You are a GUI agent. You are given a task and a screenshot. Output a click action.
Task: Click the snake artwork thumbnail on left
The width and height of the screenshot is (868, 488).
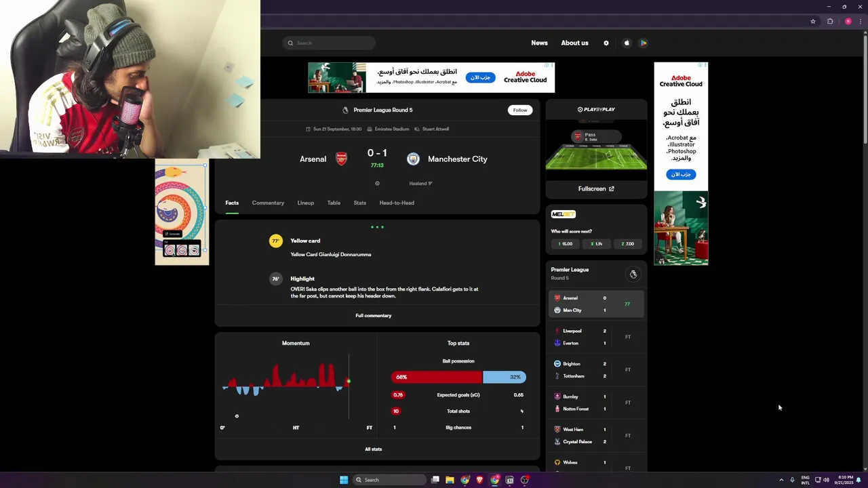click(x=182, y=212)
